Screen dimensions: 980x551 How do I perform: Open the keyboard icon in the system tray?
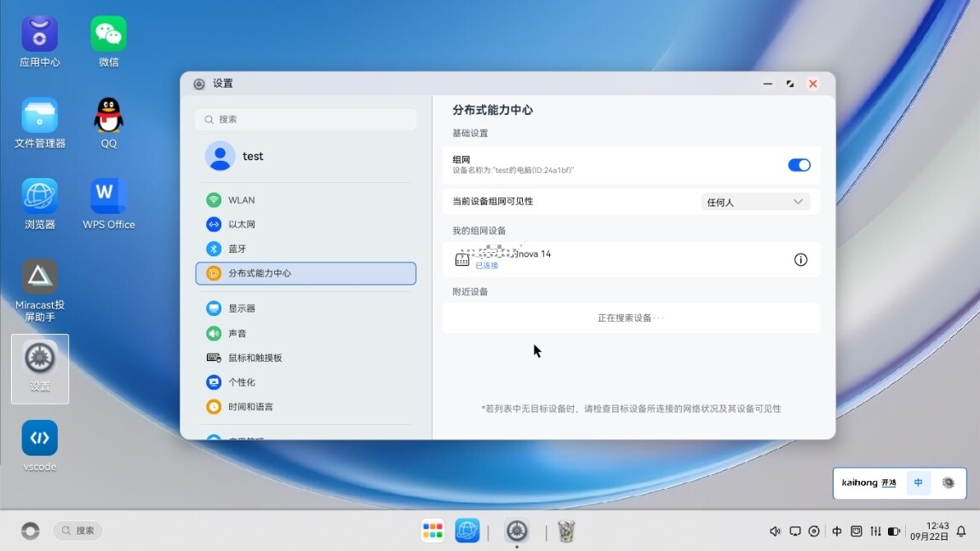click(x=857, y=531)
